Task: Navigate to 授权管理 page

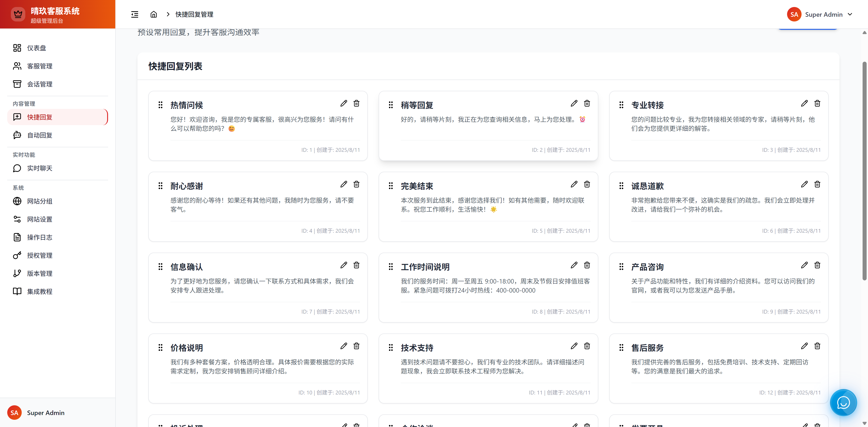Action: pos(39,255)
